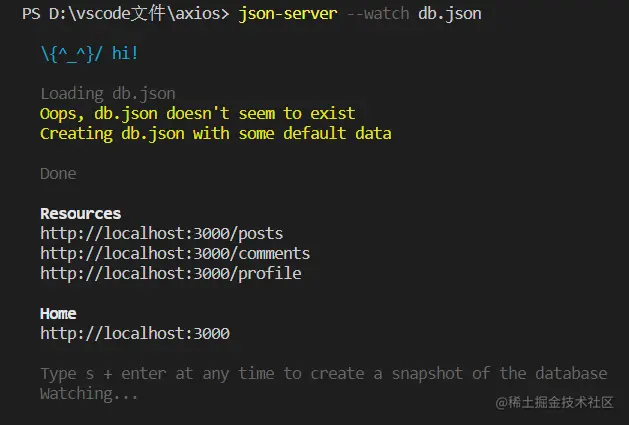Screen dimensions: 629x425
Task: Open the http://localhost:3000/profile link
Action: click(x=170, y=274)
